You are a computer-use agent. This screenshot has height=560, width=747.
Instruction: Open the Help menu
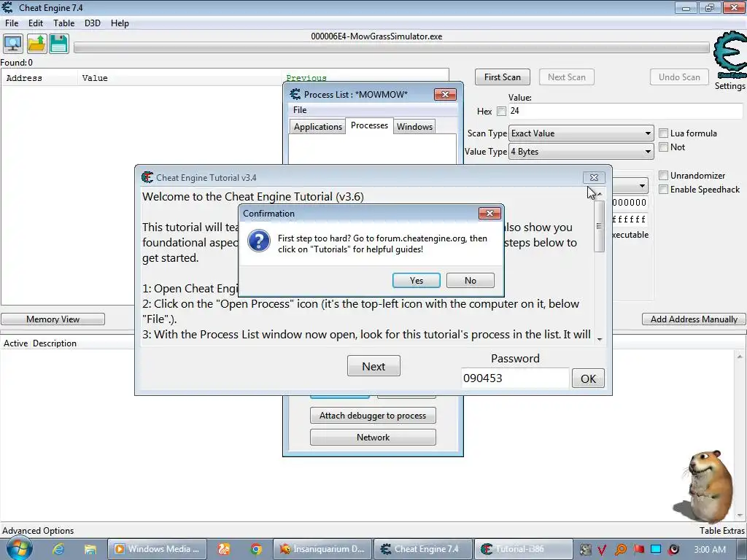pyautogui.click(x=120, y=23)
